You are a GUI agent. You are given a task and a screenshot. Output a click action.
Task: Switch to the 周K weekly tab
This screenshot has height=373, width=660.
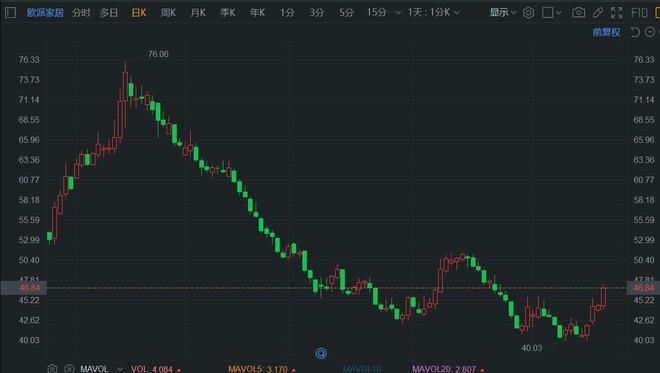[x=168, y=13]
